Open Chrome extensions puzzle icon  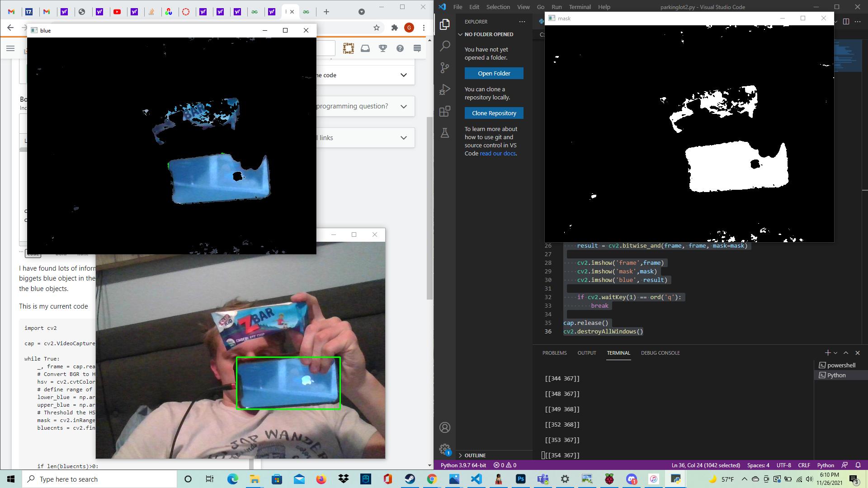point(395,28)
